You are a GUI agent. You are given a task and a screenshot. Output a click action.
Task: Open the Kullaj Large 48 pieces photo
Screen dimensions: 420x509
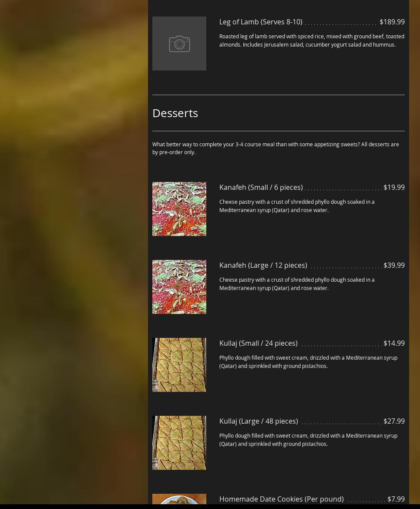[x=179, y=442]
